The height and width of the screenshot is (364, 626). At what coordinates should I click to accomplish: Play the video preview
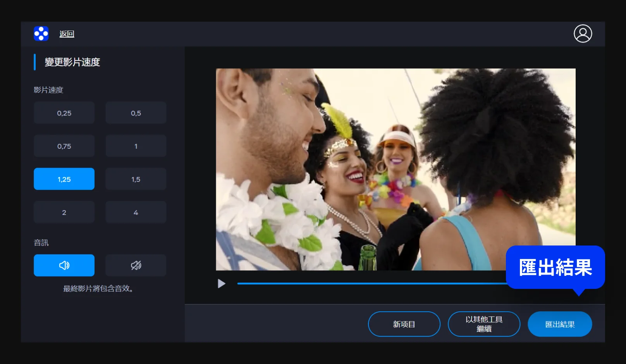(x=221, y=284)
